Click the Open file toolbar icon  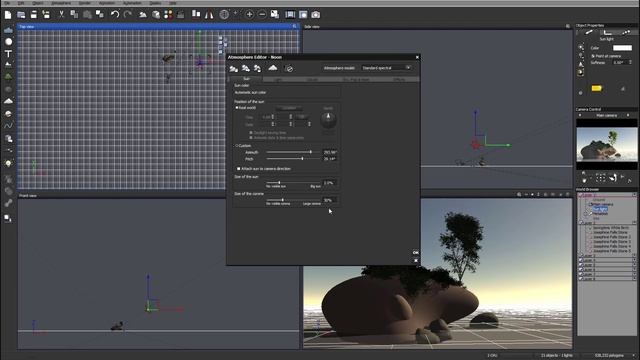click(x=21, y=15)
